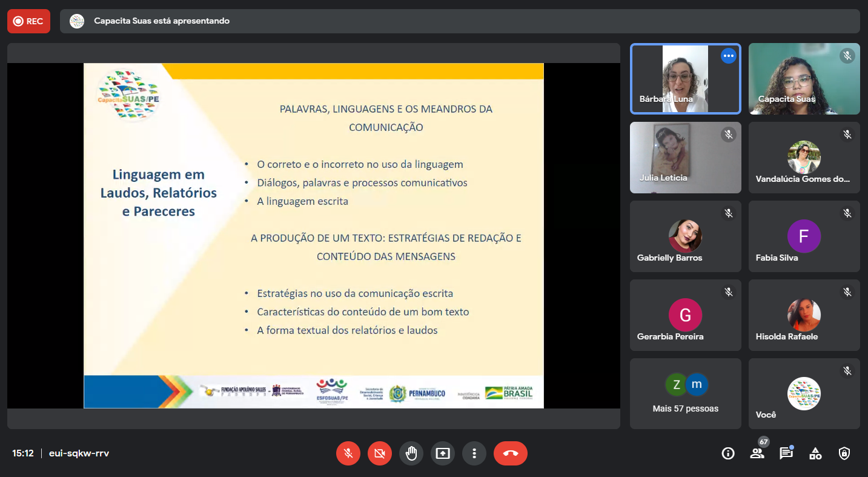Hang up with the red leave call button

[x=510, y=453]
